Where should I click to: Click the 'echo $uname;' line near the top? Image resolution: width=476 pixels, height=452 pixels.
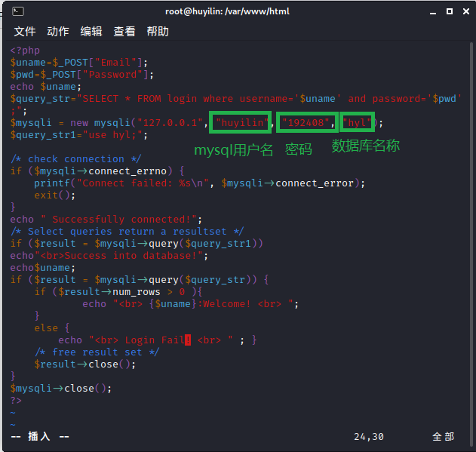click(x=46, y=87)
